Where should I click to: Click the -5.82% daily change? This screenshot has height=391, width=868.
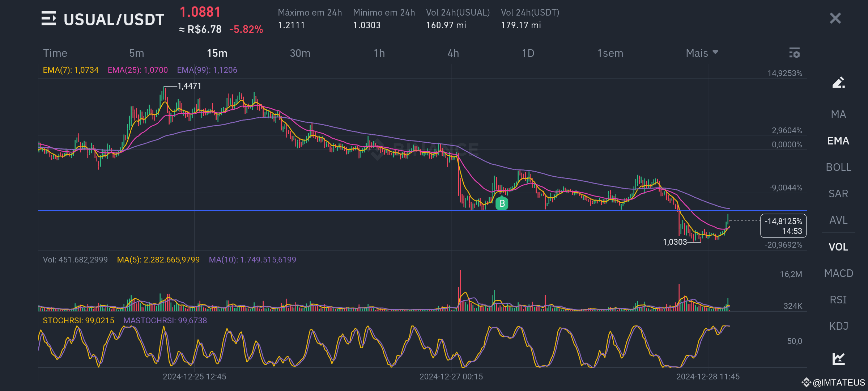(246, 29)
